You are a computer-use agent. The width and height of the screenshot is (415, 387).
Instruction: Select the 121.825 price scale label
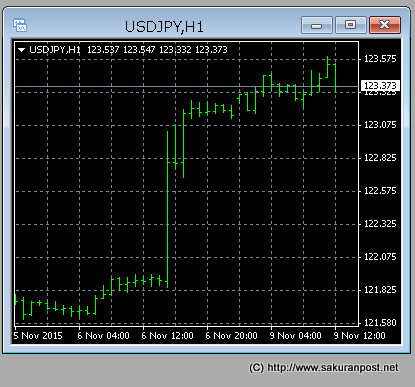380,290
